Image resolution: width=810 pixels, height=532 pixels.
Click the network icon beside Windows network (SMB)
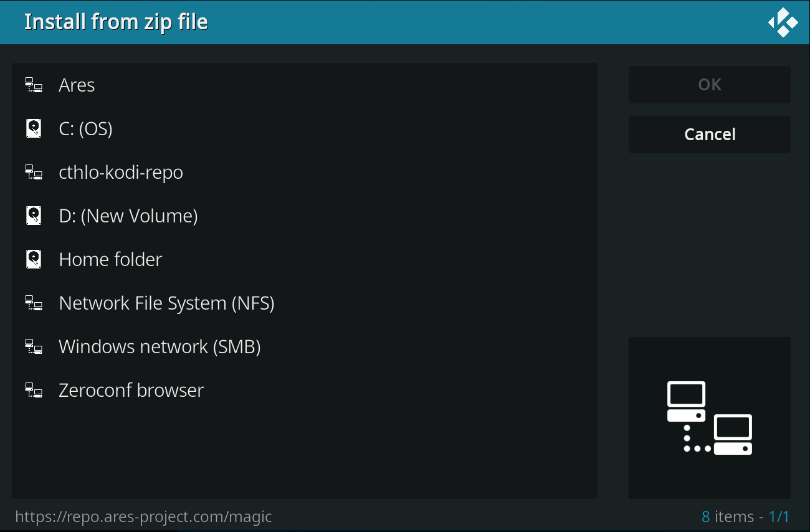point(34,346)
